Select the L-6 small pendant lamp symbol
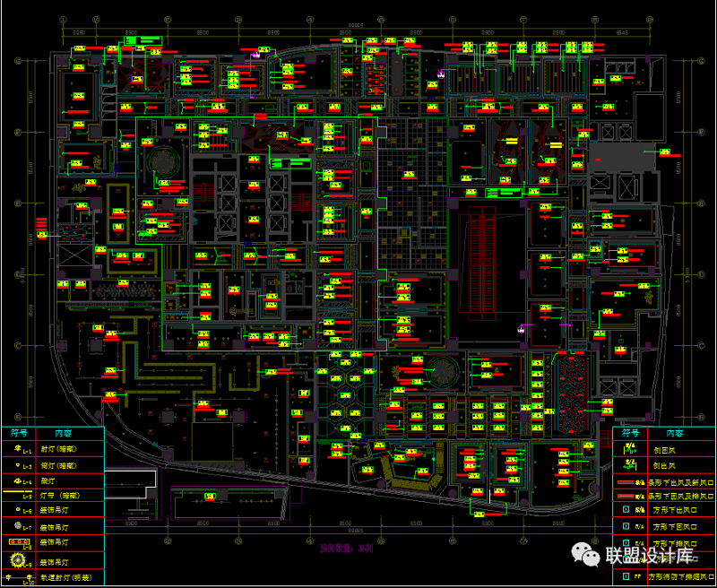 coord(17,511)
